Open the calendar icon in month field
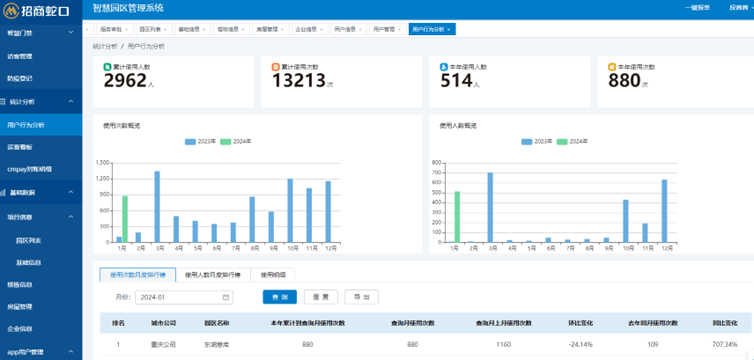 click(x=226, y=298)
